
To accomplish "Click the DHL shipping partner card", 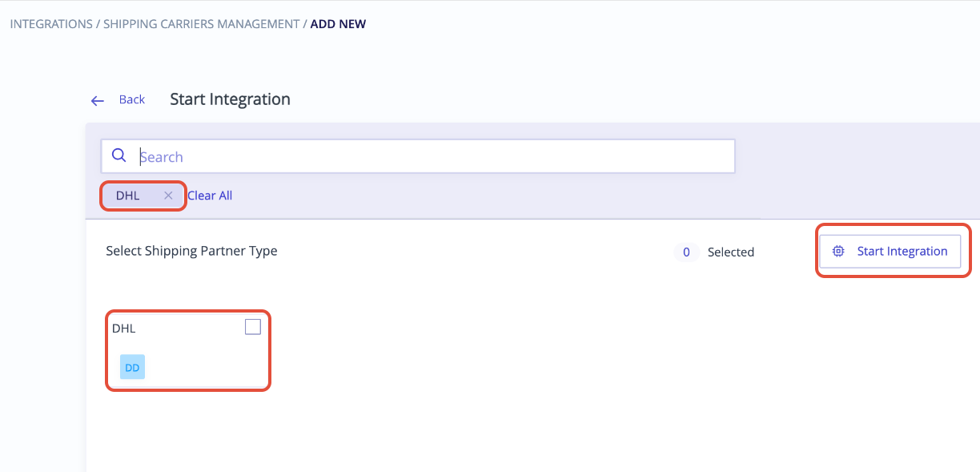I will click(188, 351).
